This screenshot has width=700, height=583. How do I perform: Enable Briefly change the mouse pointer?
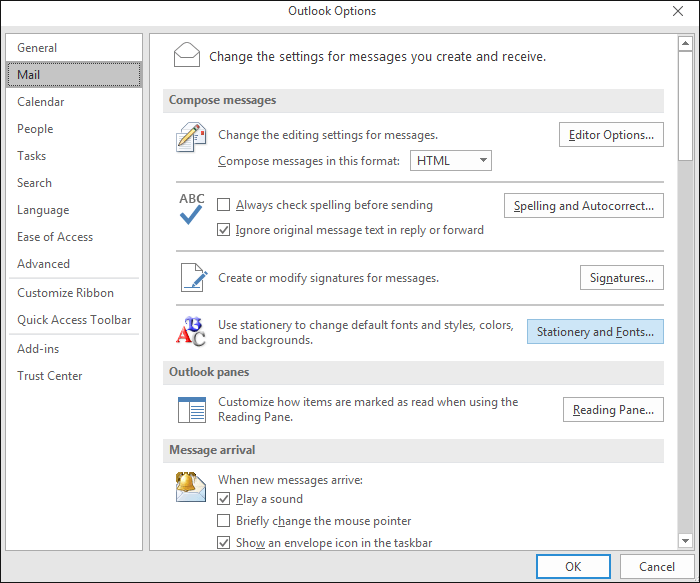click(x=223, y=521)
